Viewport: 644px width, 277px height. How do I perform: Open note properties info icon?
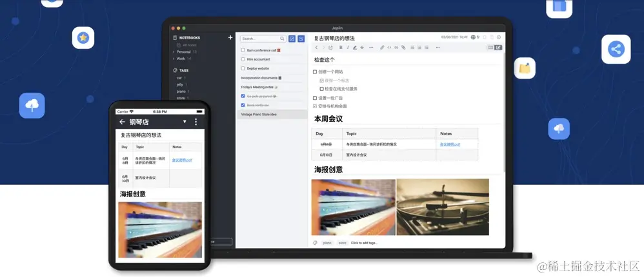(x=499, y=37)
